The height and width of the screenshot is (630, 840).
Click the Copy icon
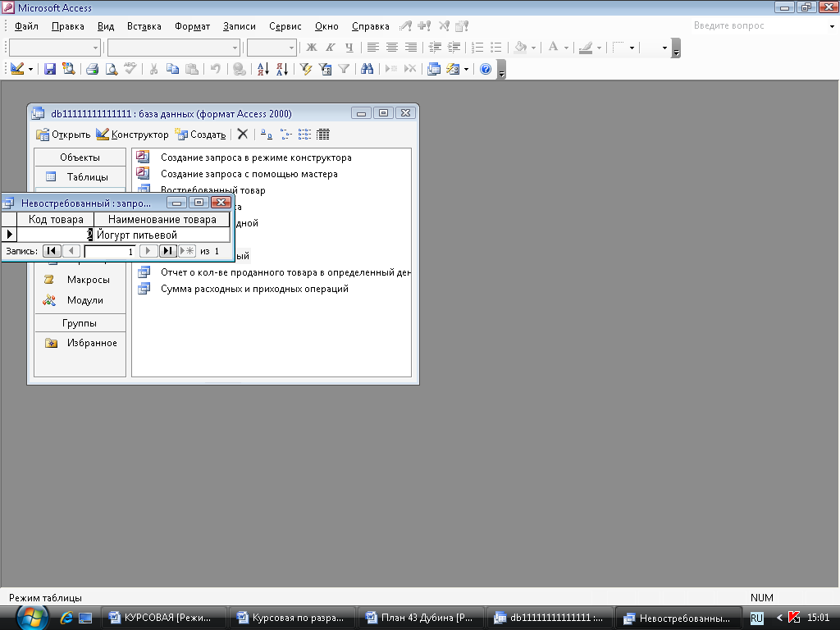(172, 69)
